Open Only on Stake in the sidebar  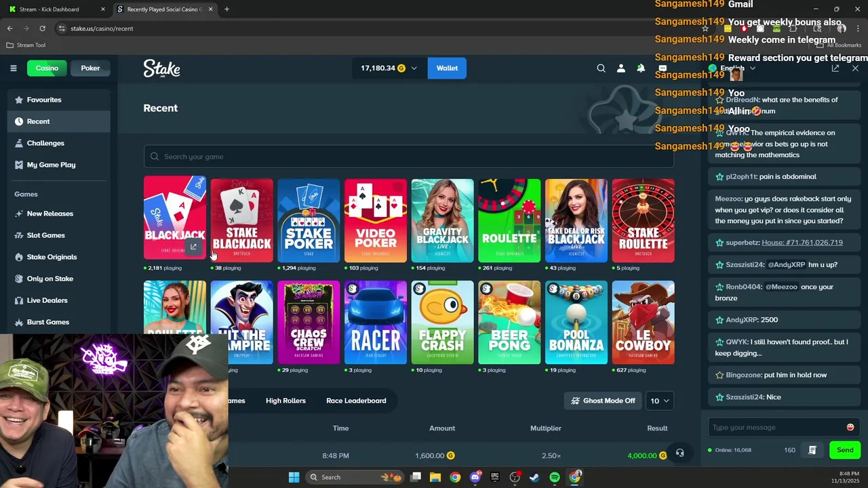58,279
